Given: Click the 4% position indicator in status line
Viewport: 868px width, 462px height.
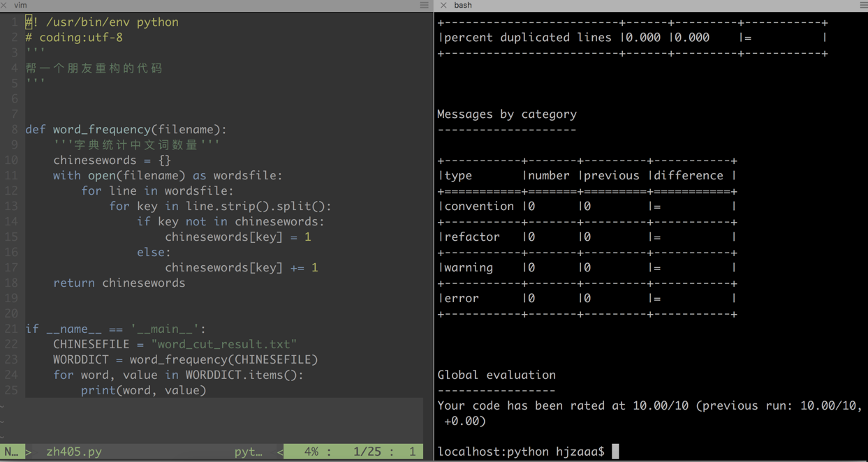Looking at the screenshot, I should [311, 452].
